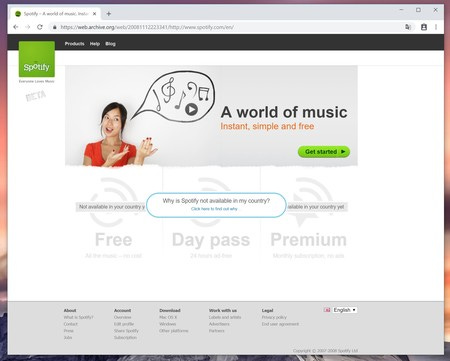Open the Windows download link
450x361 pixels.
[x=167, y=324]
